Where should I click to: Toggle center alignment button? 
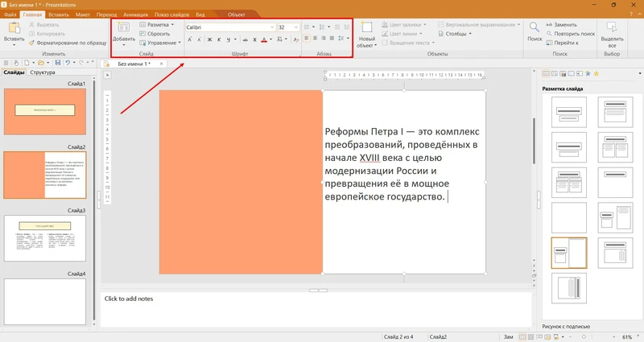(315, 38)
